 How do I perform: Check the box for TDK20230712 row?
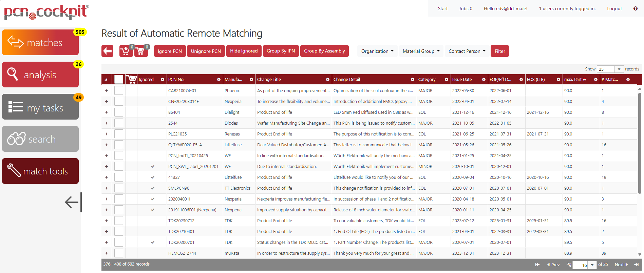coord(119,220)
